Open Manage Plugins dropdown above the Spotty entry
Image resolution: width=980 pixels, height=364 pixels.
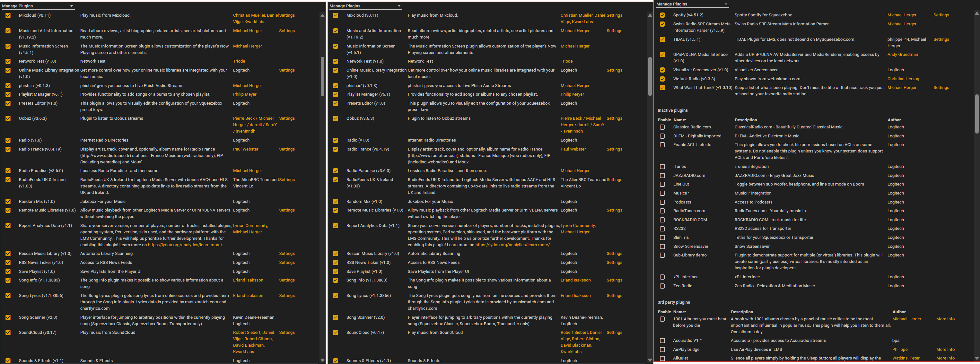click(x=692, y=4)
